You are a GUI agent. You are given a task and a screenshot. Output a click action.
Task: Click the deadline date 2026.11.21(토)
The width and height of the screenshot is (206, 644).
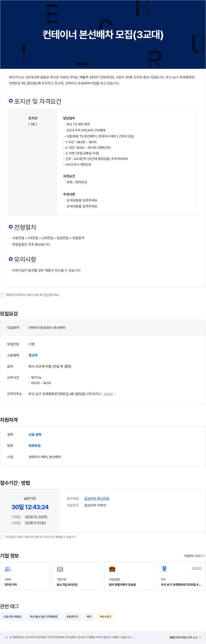(36, 523)
